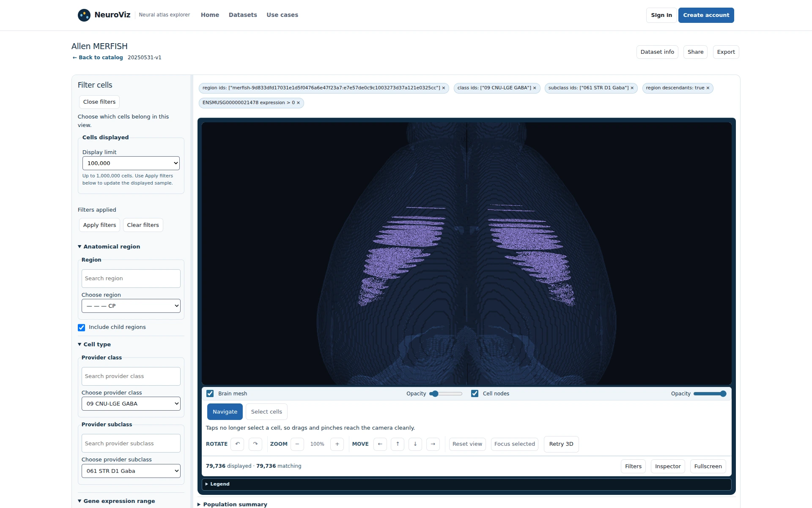Image resolution: width=812 pixels, height=508 pixels.
Task: Open Display limit dropdown
Action: point(131,163)
